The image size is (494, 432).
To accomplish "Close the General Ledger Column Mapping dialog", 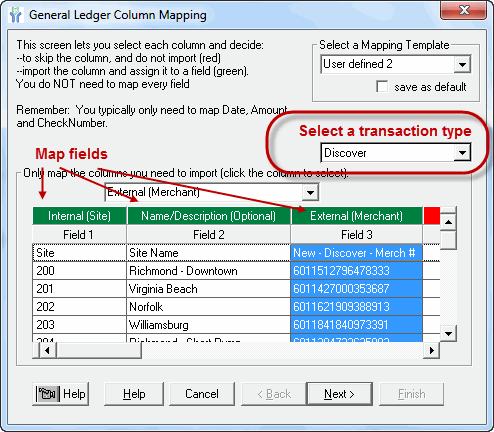I will [x=464, y=10].
